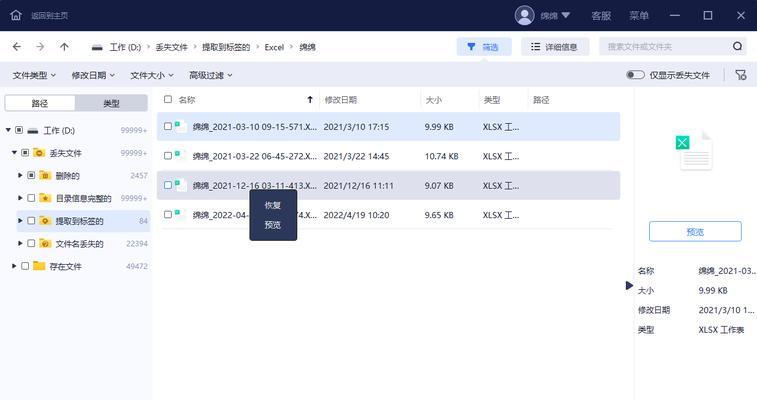Collapse the details side panel arrow

[629, 286]
